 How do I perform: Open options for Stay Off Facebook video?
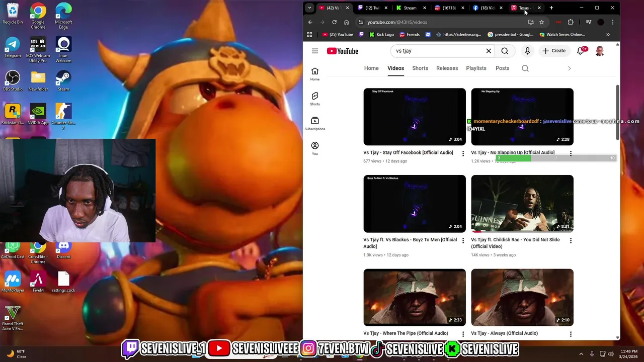coord(463,153)
